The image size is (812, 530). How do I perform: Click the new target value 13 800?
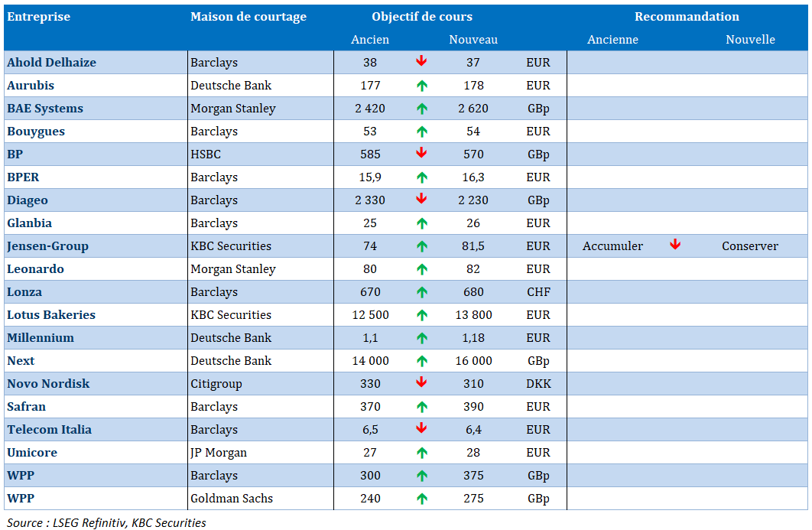pyautogui.click(x=473, y=315)
